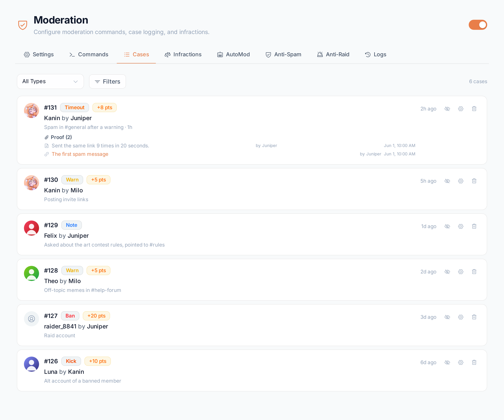Screen dimensions: 504x420
Task: Go to the Anti-Raid tab
Action: pos(333,54)
